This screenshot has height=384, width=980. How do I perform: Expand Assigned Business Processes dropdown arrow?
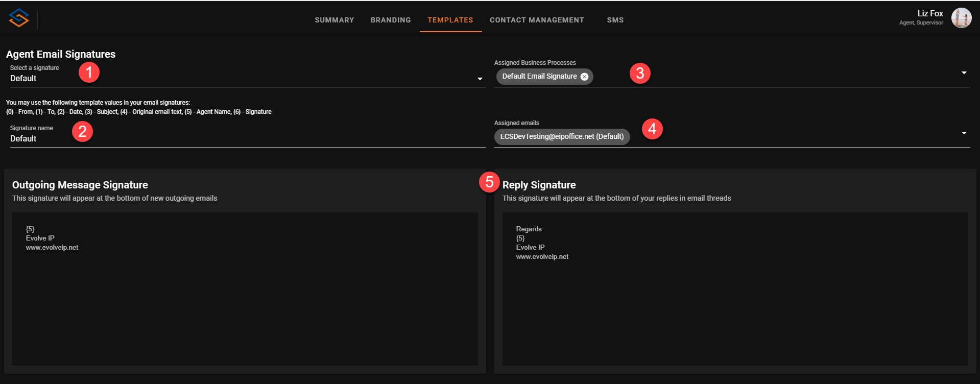point(964,73)
